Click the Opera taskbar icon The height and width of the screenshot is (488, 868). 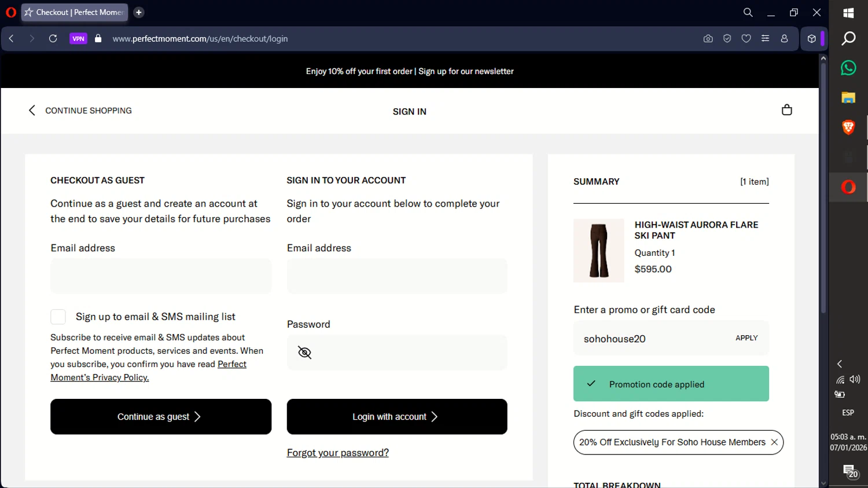(x=848, y=187)
